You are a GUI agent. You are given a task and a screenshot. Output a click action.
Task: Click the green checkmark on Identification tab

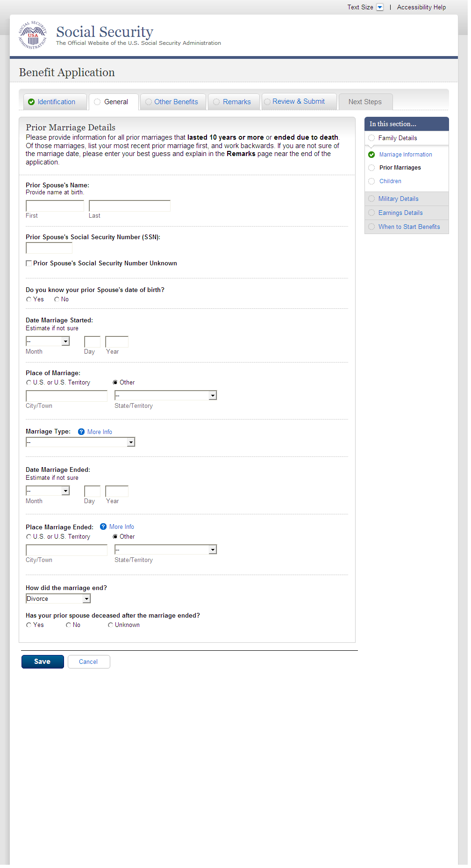coord(31,102)
